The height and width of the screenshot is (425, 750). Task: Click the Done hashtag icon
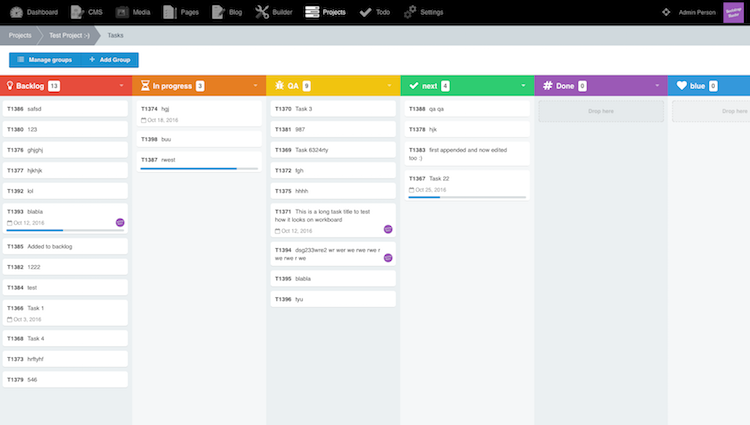pyautogui.click(x=548, y=86)
